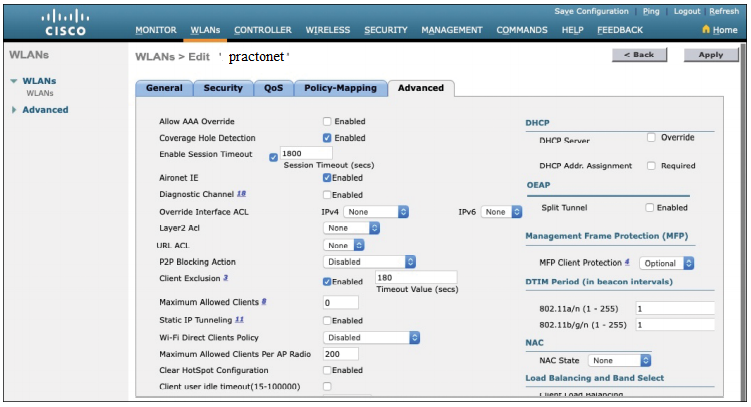Click the 802.11a/n DTIM period field

click(x=675, y=308)
